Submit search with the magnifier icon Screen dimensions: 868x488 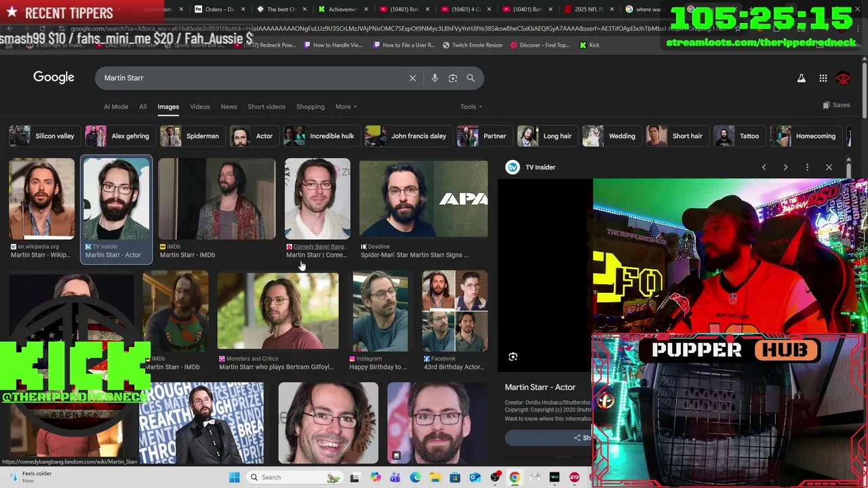[471, 78]
